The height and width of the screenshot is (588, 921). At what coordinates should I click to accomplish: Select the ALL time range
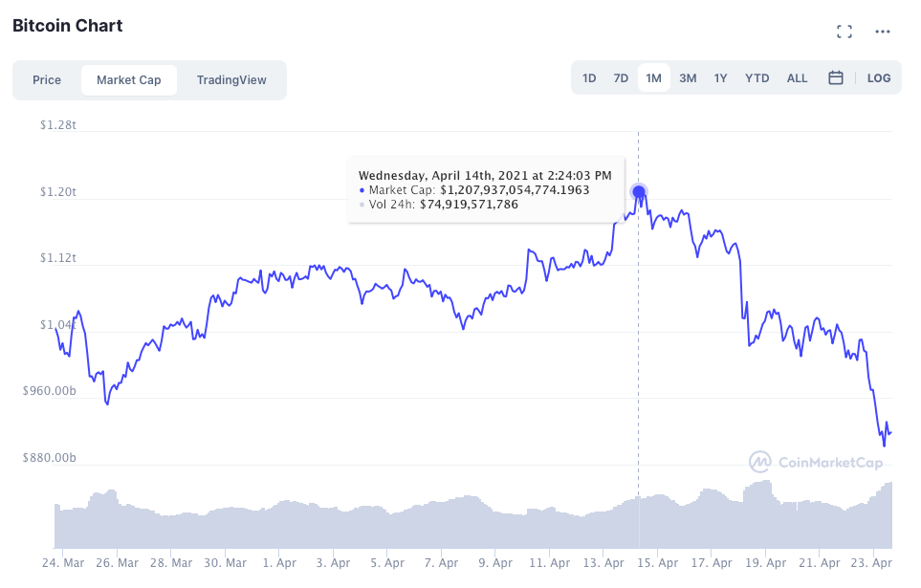pyautogui.click(x=797, y=77)
